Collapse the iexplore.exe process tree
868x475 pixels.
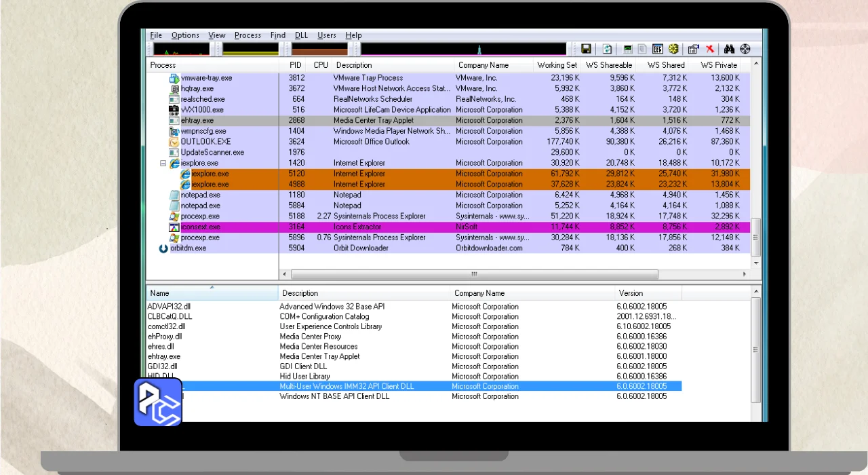coord(163,164)
